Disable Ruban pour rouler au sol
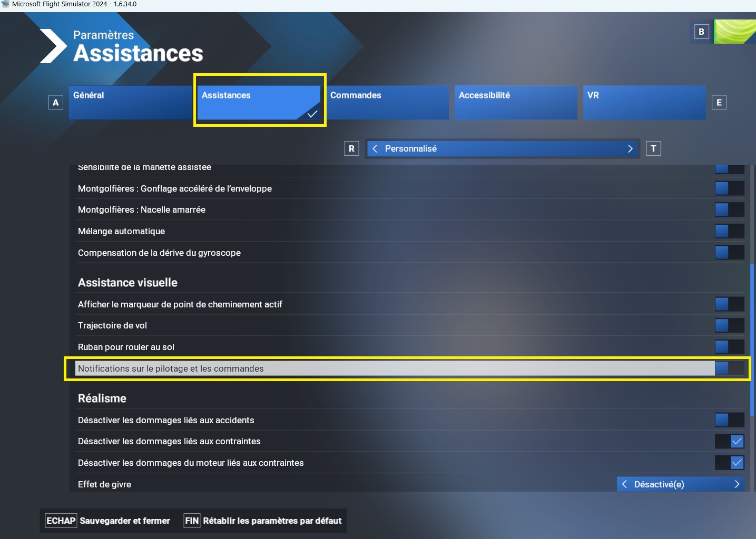The image size is (756, 539). pyautogui.click(x=729, y=346)
